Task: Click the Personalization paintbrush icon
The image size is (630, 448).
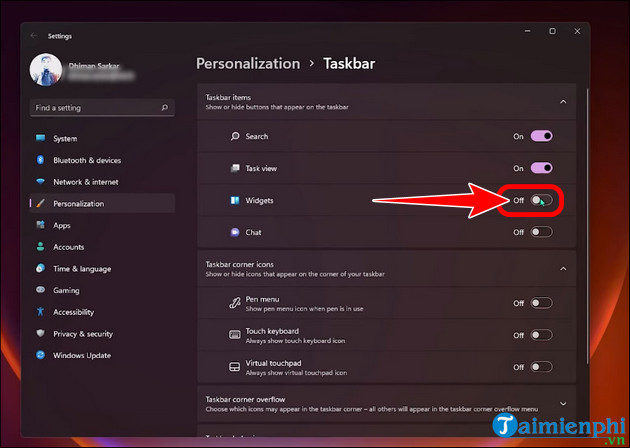Action: (x=40, y=203)
